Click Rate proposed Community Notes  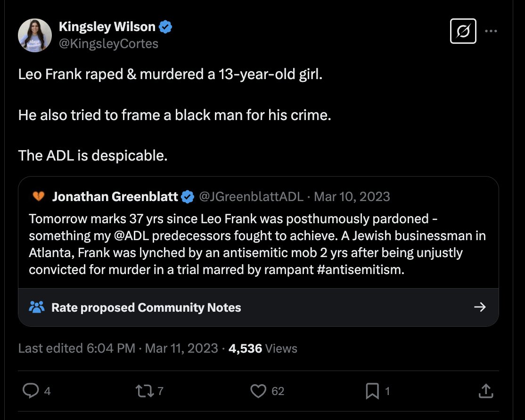coord(146,307)
